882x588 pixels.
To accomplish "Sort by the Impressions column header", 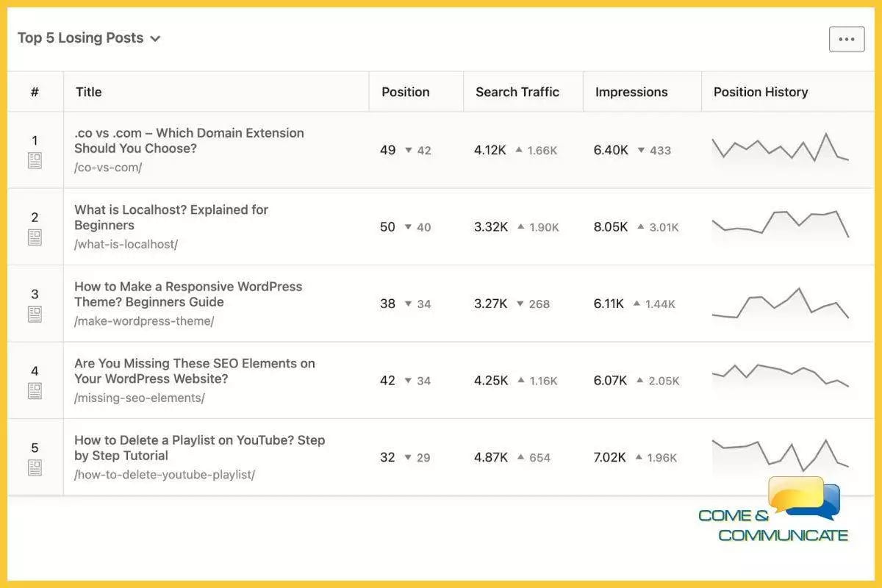I will (x=631, y=92).
